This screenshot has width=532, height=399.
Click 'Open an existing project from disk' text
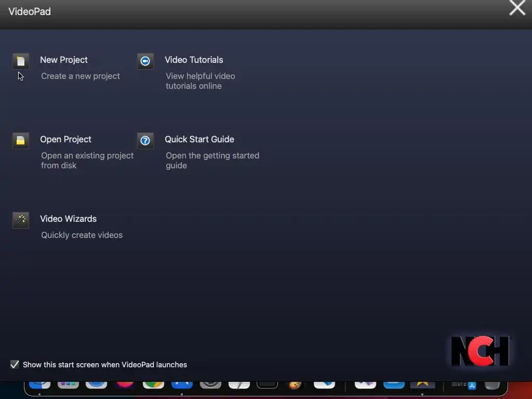coord(87,160)
